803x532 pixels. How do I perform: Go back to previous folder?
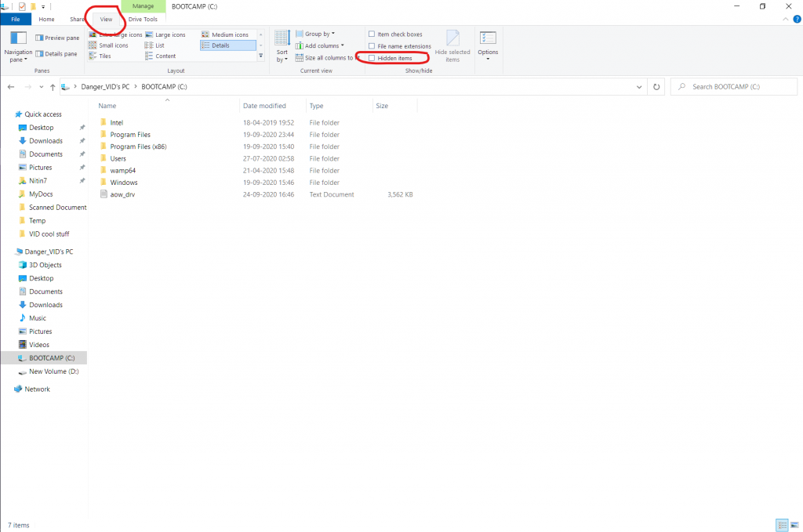(11, 87)
